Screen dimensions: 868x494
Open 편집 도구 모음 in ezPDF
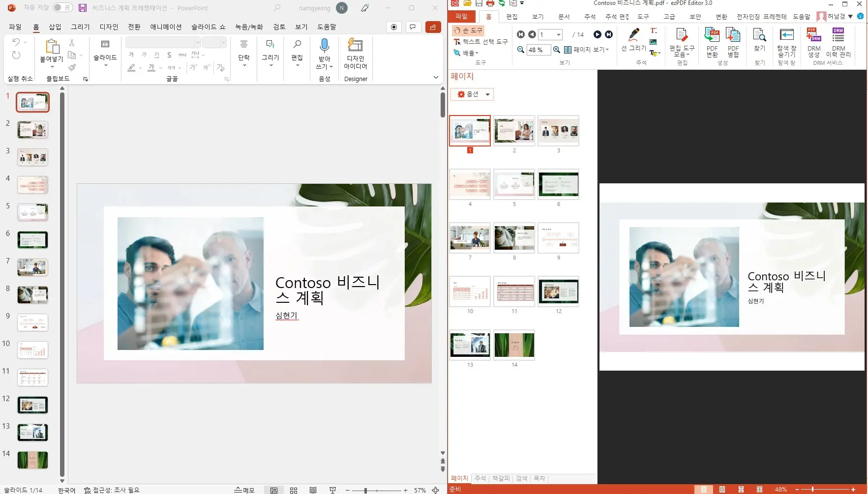point(682,43)
